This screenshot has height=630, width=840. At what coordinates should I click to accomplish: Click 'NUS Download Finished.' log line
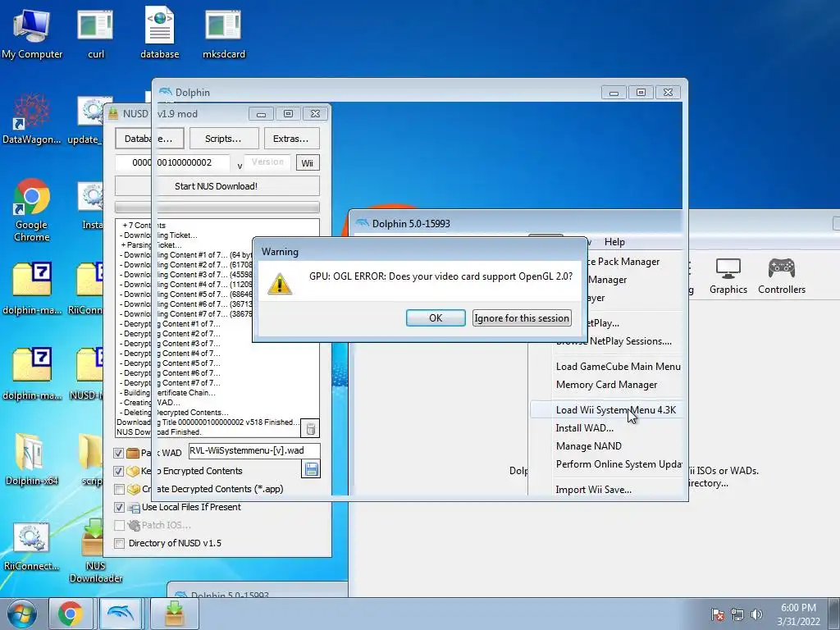click(159, 431)
